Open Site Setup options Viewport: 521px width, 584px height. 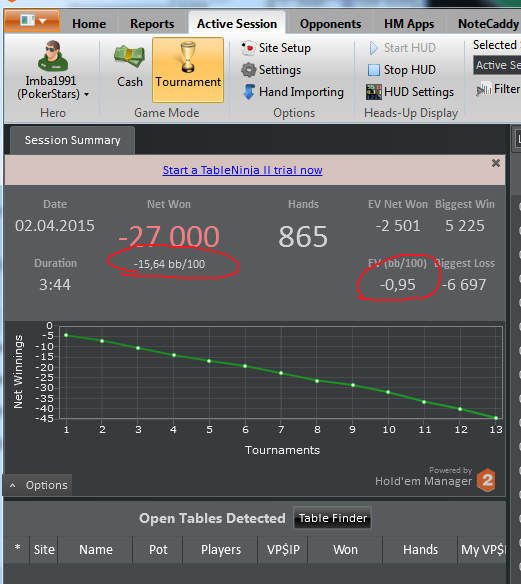pyautogui.click(x=276, y=48)
